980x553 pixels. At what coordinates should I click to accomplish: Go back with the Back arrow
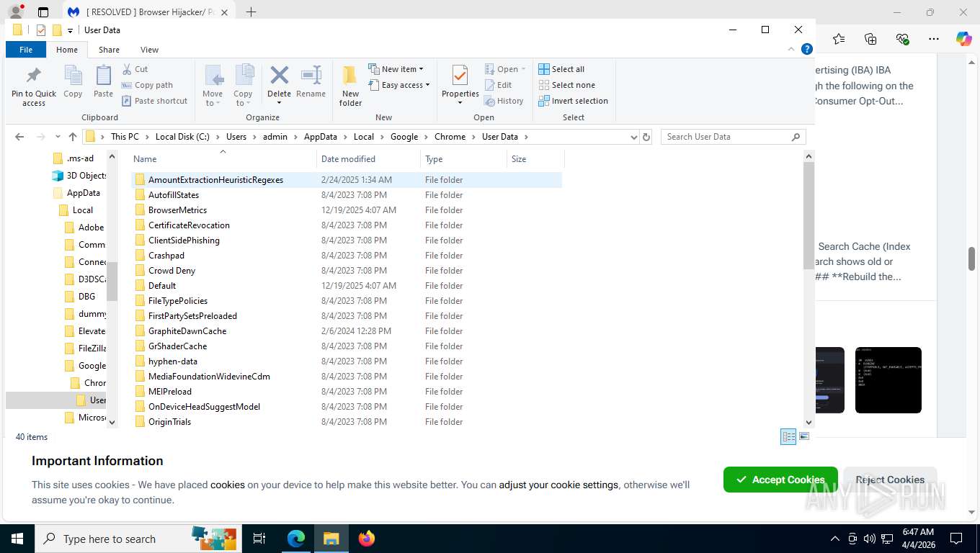19,137
